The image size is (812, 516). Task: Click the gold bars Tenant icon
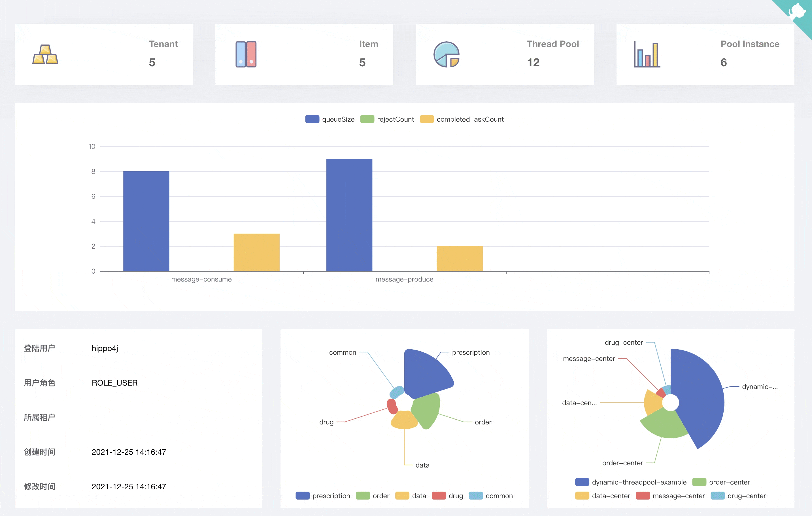click(x=45, y=55)
